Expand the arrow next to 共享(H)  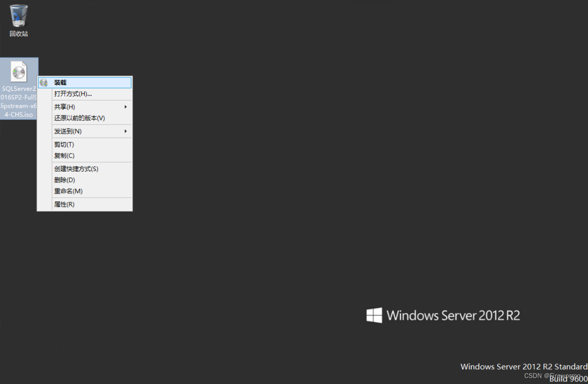pos(126,107)
